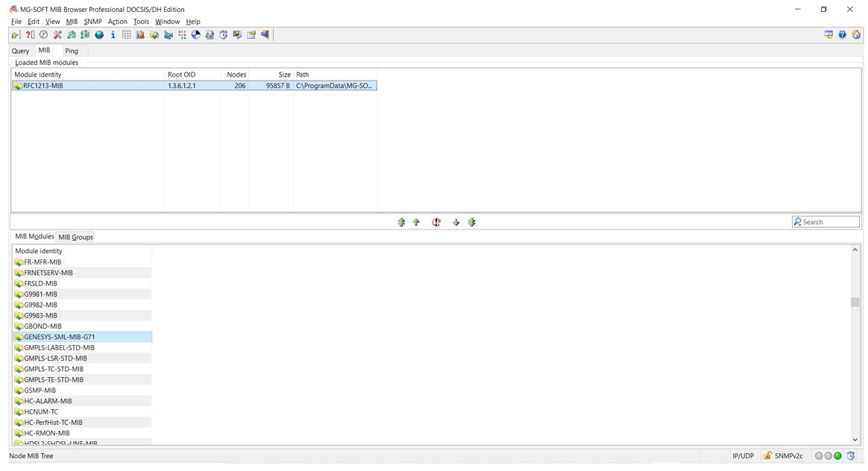
Task: Click the red refresh icon between arrows
Action: (436, 222)
